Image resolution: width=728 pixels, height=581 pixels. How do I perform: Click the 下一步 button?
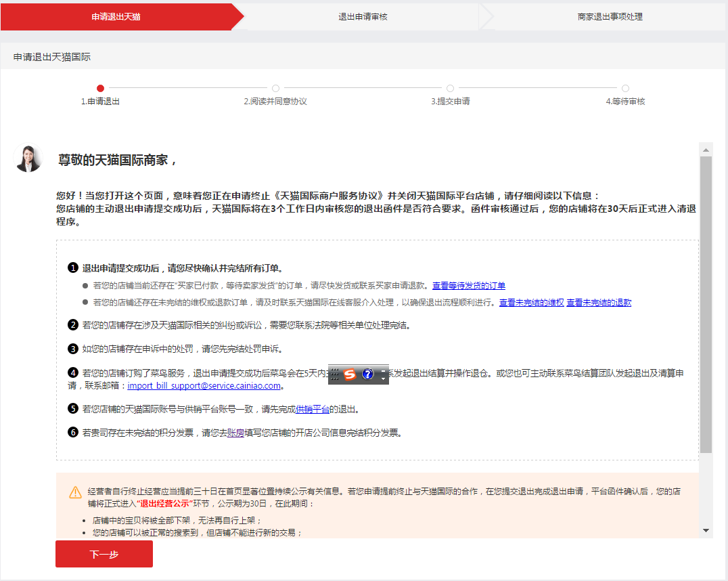(104, 554)
